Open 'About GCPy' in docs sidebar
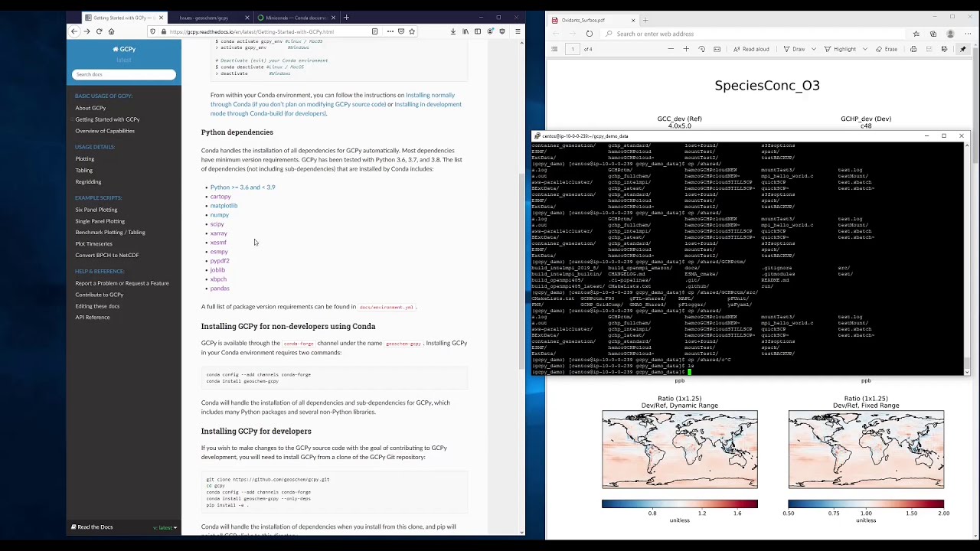The height and width of the screenshot is (551, 980). coord(90,108)
